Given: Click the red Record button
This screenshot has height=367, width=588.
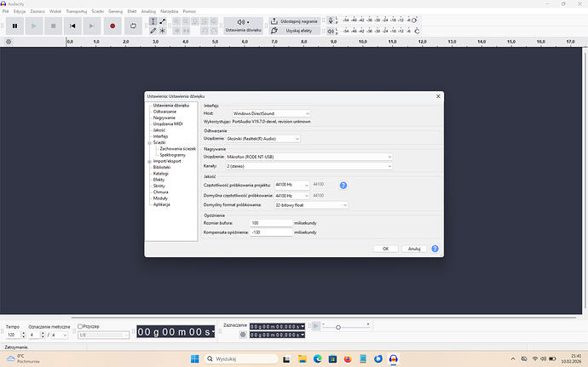Looking at the screenshot, I should click(112, 26).
